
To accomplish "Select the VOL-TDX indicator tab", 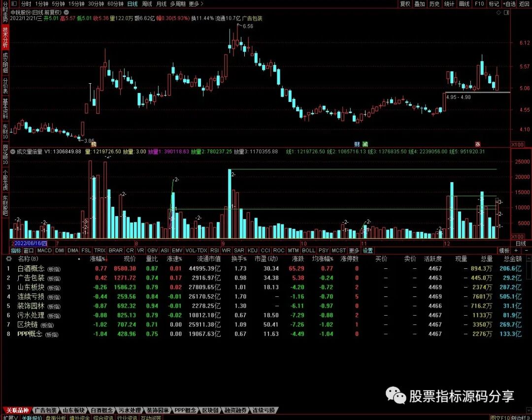I will (196, 250).
